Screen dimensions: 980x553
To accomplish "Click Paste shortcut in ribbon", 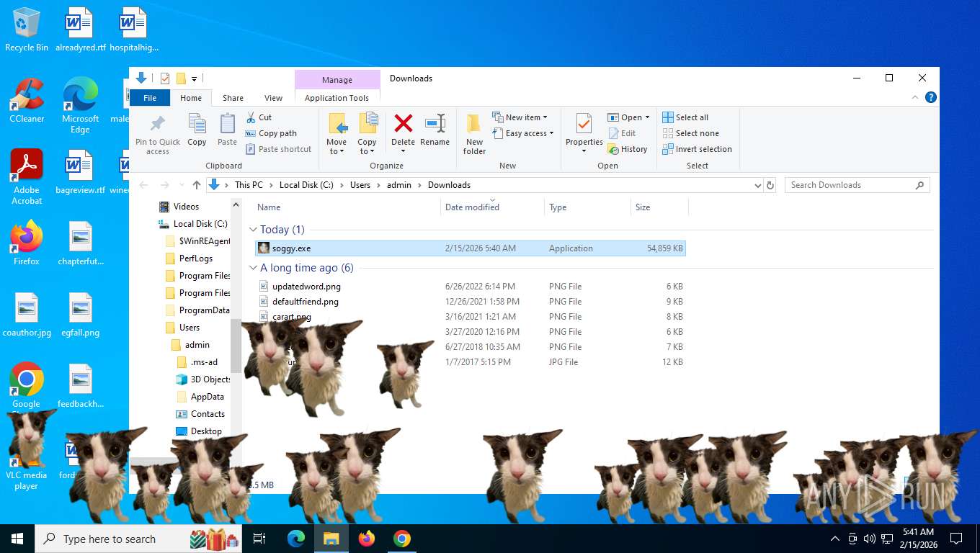I will (278, 149).
